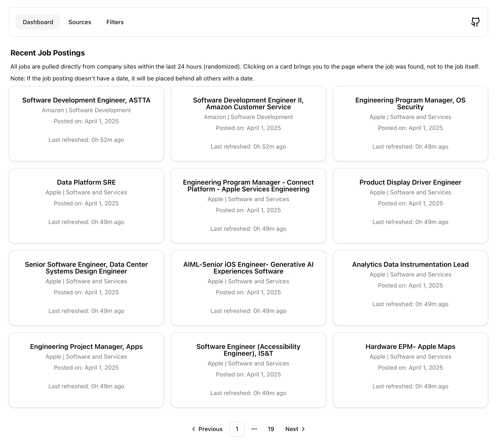Viewport: 496px width, 448px height.
Task: Open Engineering Program Manager, OS Security card
Action: click(410, 124)
